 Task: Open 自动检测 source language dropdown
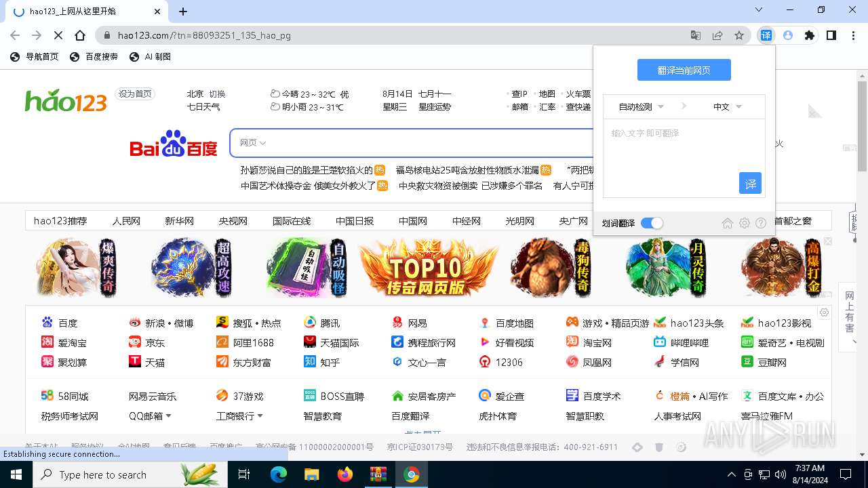click(642, 106)
